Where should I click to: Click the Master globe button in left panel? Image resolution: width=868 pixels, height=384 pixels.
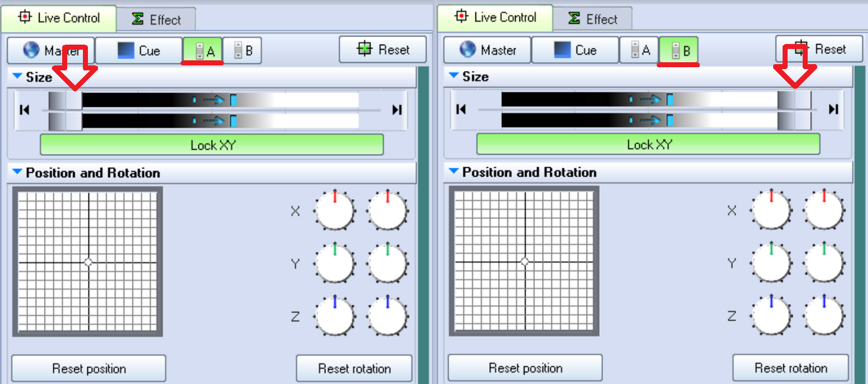pos(51,50)
